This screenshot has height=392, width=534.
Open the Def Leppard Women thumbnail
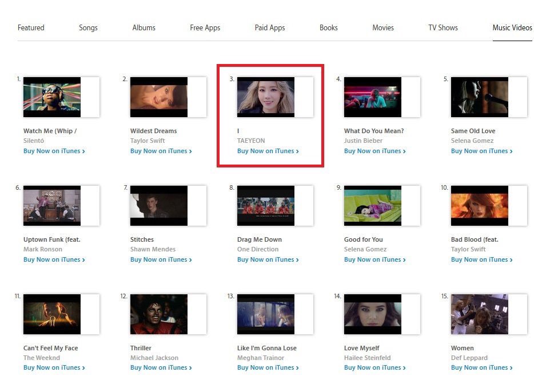[480, 314]
